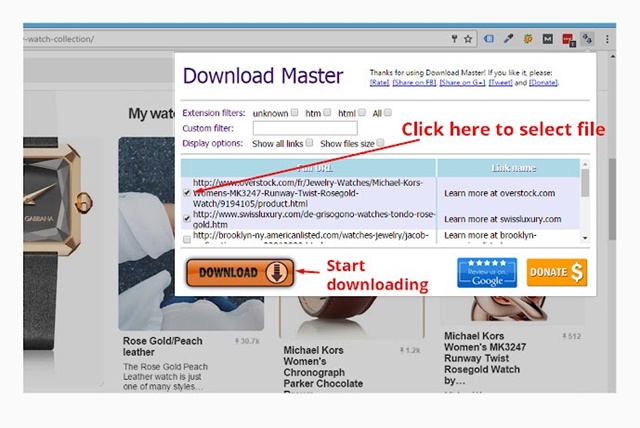The height and width of the screenshot is (428, 640).
Task: Click the page scrollbar up arrow
Action: click(x=612, y=56)
